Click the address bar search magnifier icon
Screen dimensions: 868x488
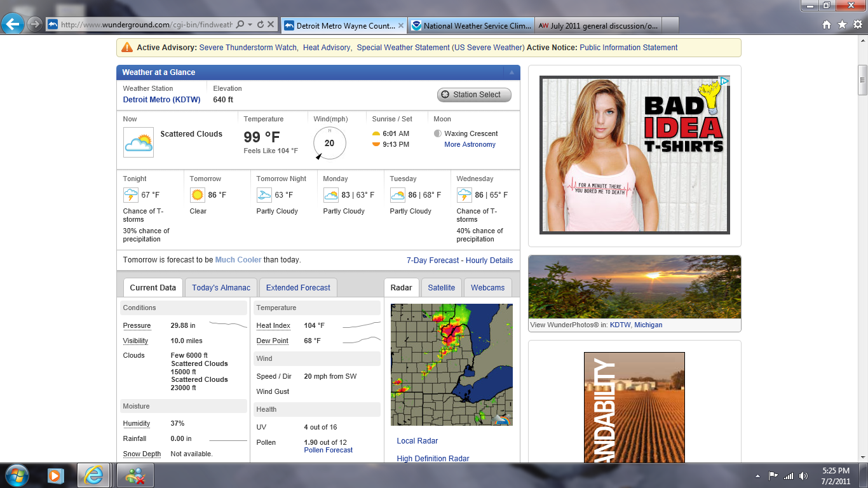(240, 25)
